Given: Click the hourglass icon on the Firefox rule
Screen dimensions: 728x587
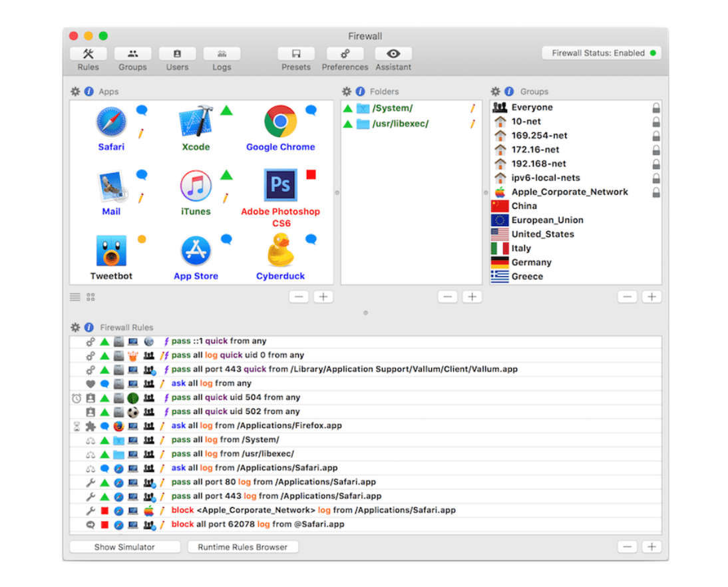Looking at the screenshot, I should tap(77, 426).
